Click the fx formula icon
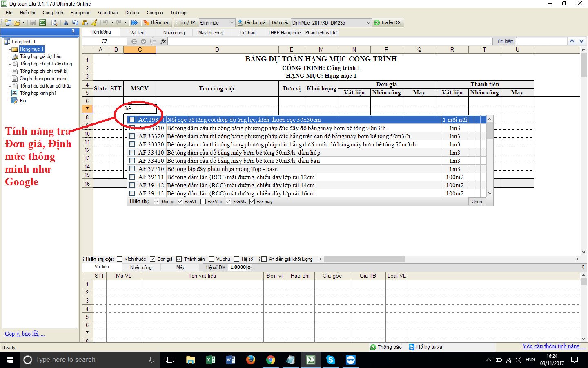Screen dimensions: 588x368 (x=163, y=41)
